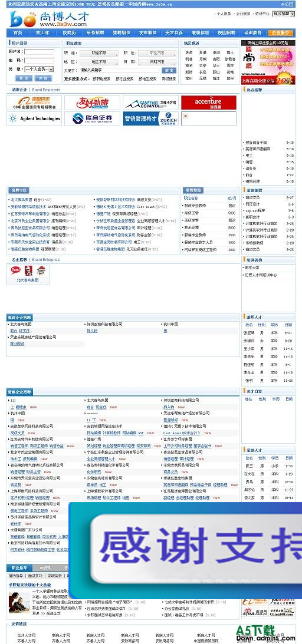Image resolution: width=302 pixels, height=644 pixels.
Task: Expand the member type dropdown in login
Action: coord(39,69)
